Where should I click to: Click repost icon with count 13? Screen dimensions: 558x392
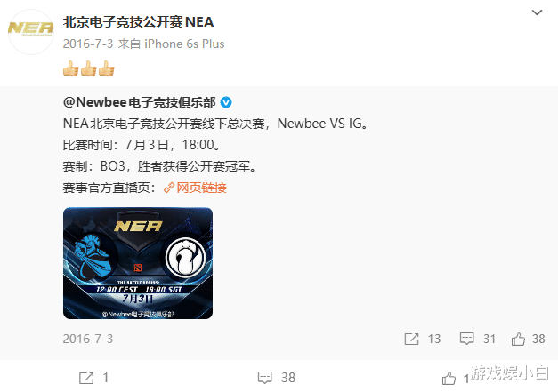coord(412,339)
